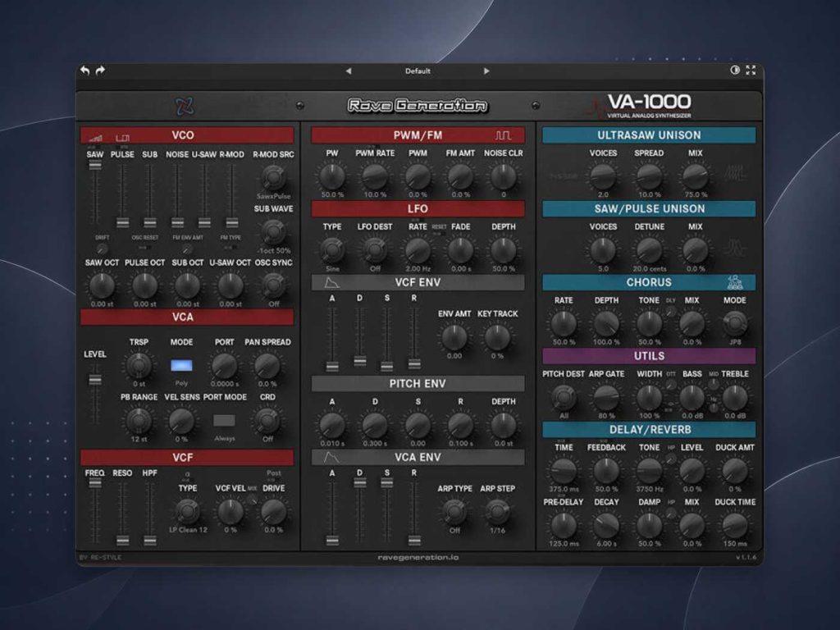Image resolution: width=840 pixels, height=630 pixels.
Task: Click the Saw/Pulse unison waveform icon
Action: click(734, 248)
